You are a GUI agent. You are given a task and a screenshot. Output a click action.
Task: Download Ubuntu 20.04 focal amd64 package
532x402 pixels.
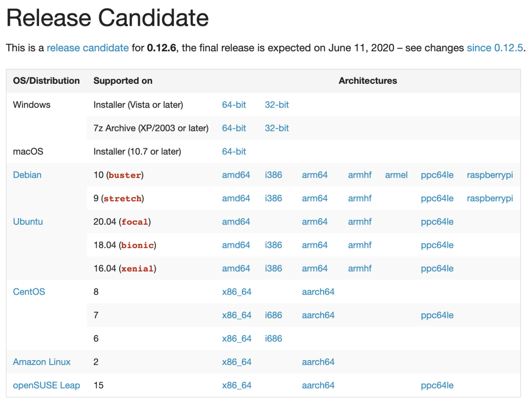point(236,222)
